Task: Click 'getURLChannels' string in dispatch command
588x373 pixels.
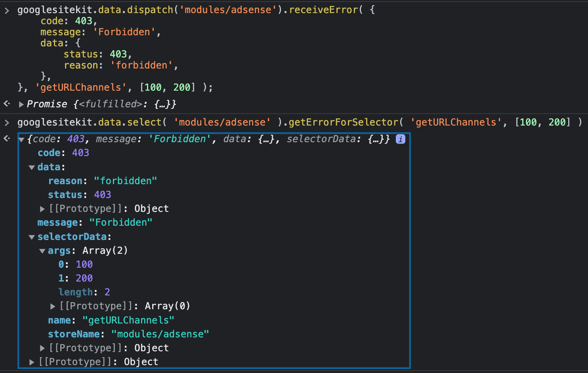Action: tap(81, 88)
